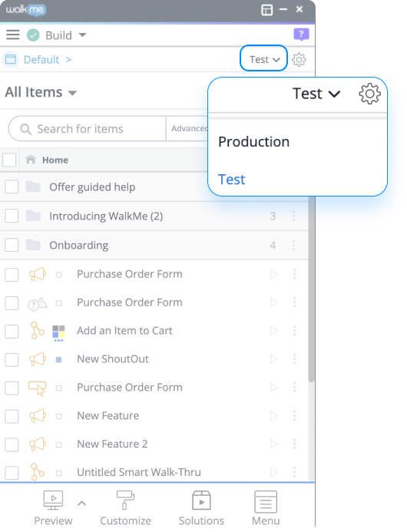Open the hamburger menu icon
Viewport: 407px width, 532px height.
point(13,35)
